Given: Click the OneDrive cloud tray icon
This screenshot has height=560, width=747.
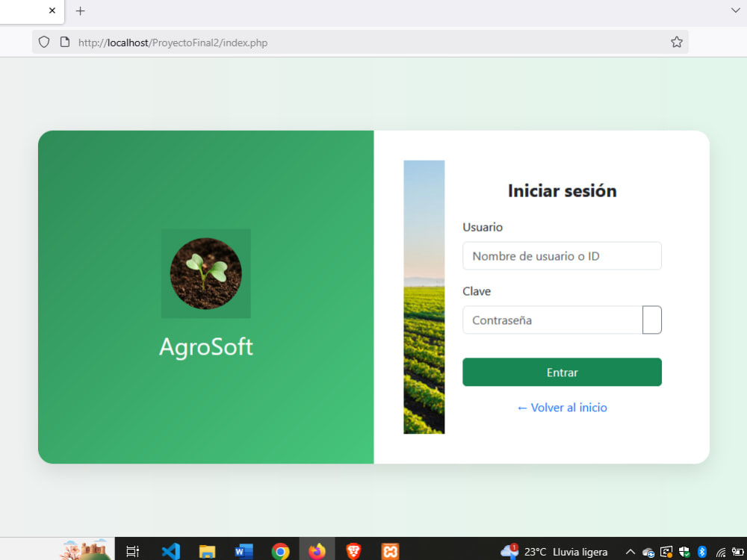Looking at the screenshot, I should click(x=648, y=553).
